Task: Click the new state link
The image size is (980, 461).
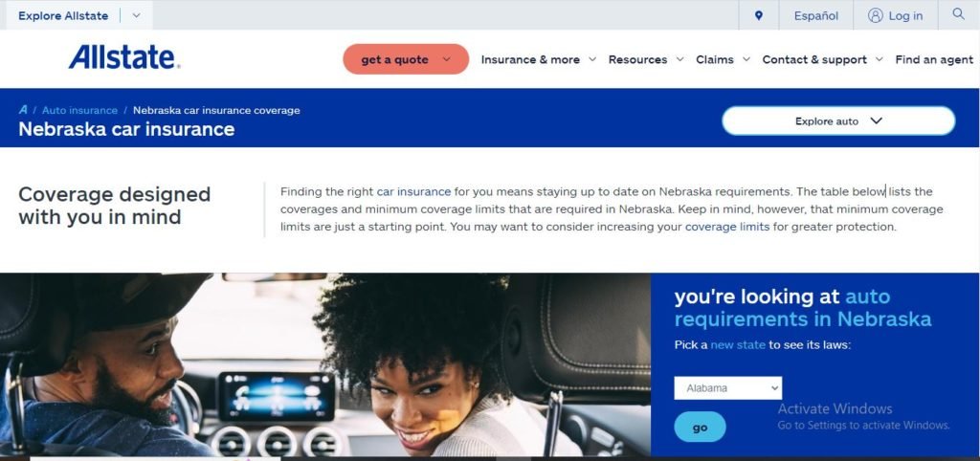Action: [x=738, y=345]
